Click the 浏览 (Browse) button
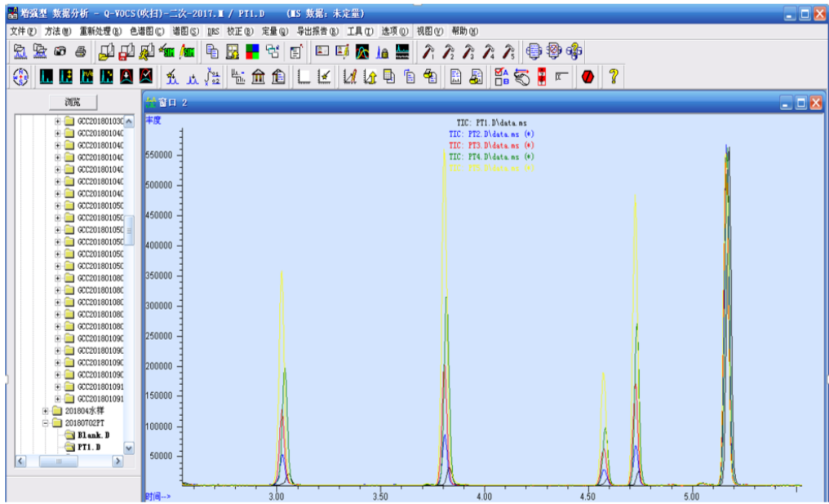The width and height of the screenshot is (829, 504). (x=72, y=102)
